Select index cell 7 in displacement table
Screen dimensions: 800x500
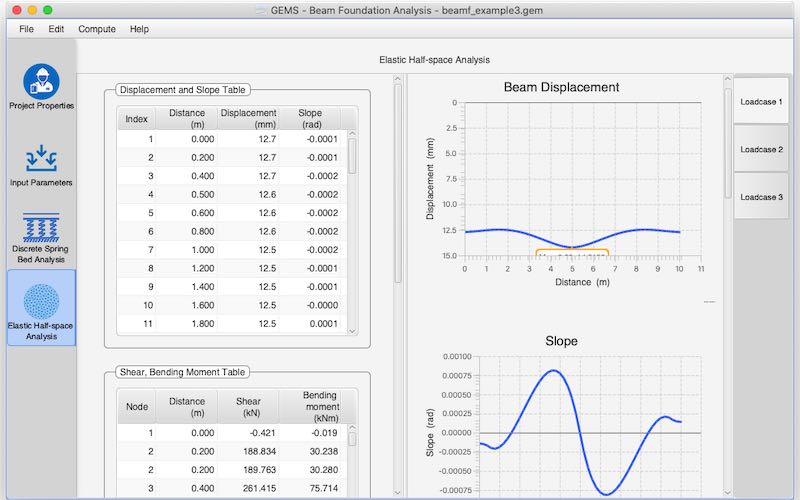136,249
